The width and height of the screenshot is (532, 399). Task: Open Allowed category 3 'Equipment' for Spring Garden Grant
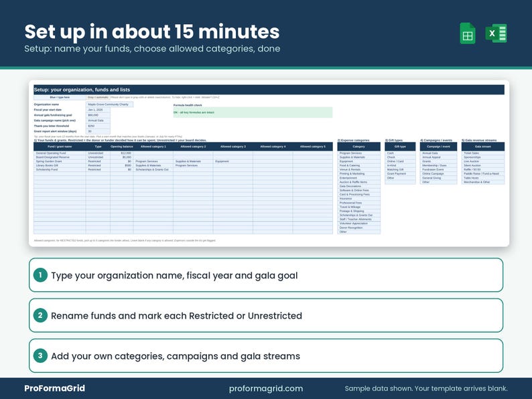click(233, 161)
